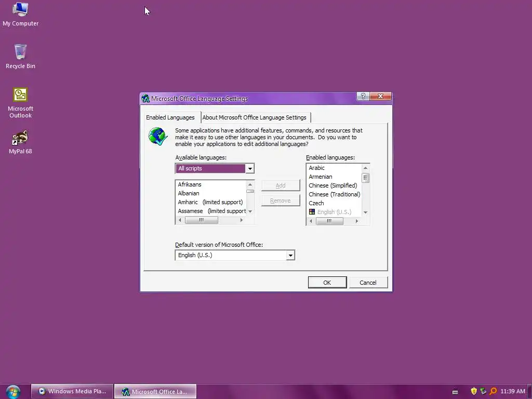This screenshot has height=399, width=532.
Task: Click available languages horizontal scroll left arrow
Action: coord(180,220)
